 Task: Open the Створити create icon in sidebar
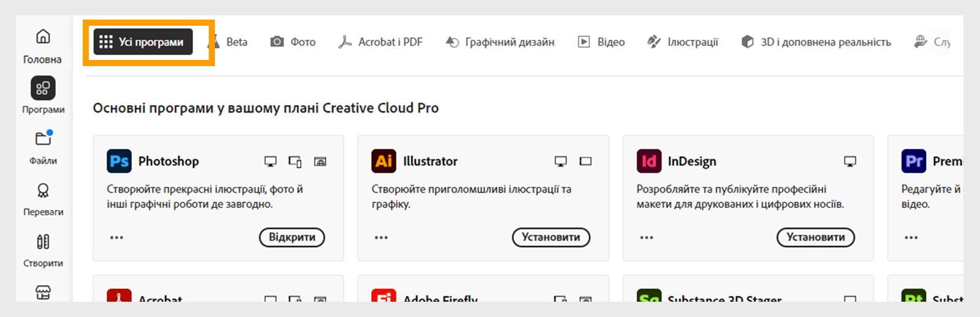tap(43, 242)
